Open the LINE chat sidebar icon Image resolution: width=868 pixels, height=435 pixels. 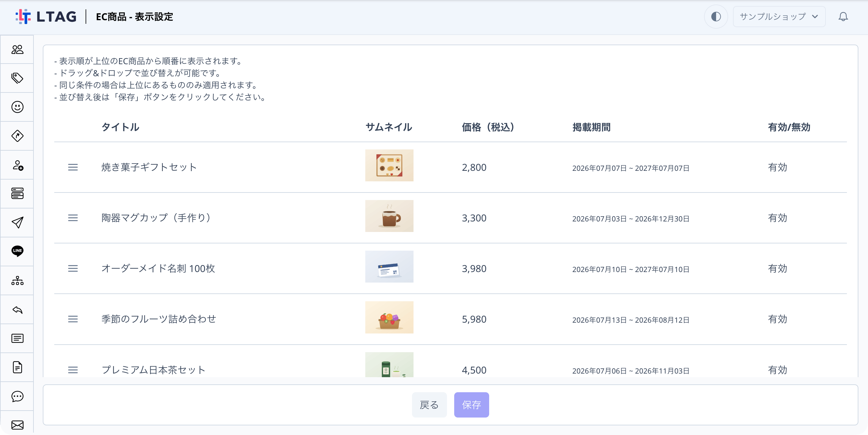pos(17,251)
